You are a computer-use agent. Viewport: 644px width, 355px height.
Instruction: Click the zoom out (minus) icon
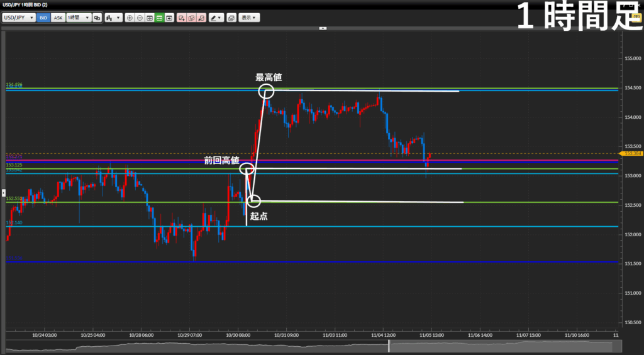tap(140, 18)
